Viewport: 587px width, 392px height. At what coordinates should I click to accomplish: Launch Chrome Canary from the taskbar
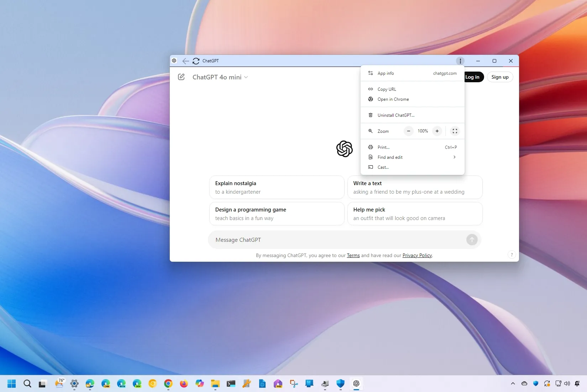[x=153, y=383]
